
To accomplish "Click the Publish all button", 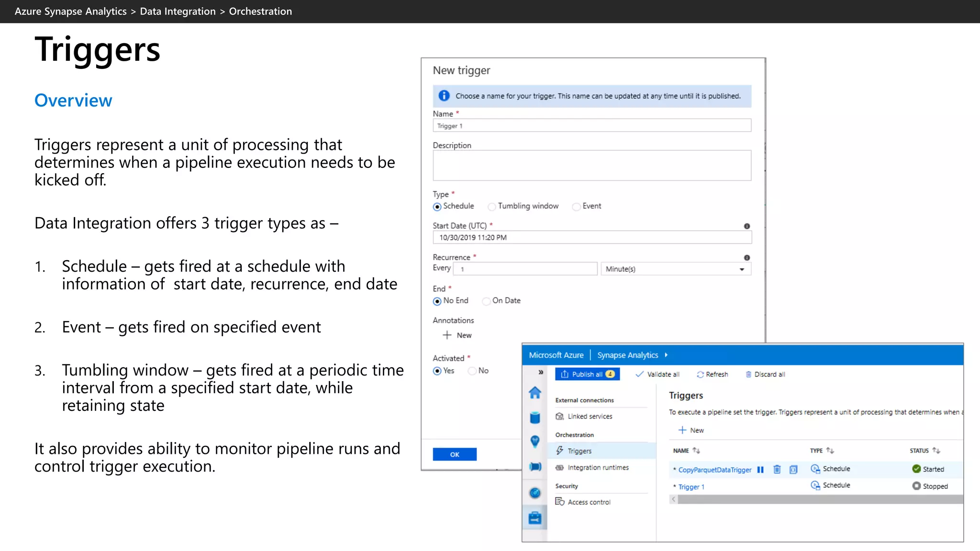I will pyautogui.click(x=587, y=375).
